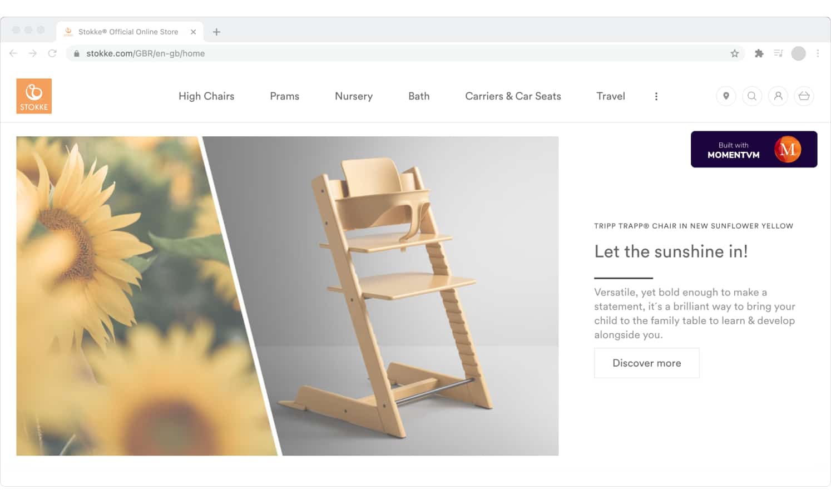Click the stokke.com address bar
Screen dimensions: 831x504
[x=406, y=53]
